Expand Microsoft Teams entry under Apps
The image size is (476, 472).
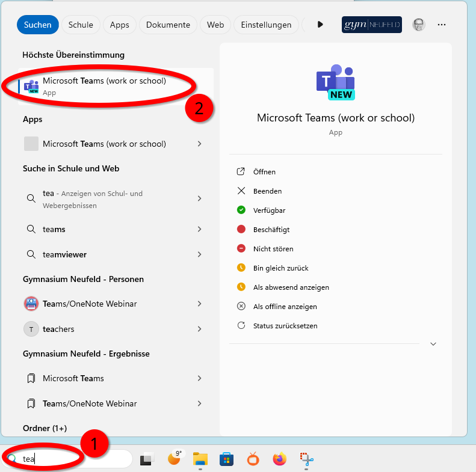[x=199, y=144]
